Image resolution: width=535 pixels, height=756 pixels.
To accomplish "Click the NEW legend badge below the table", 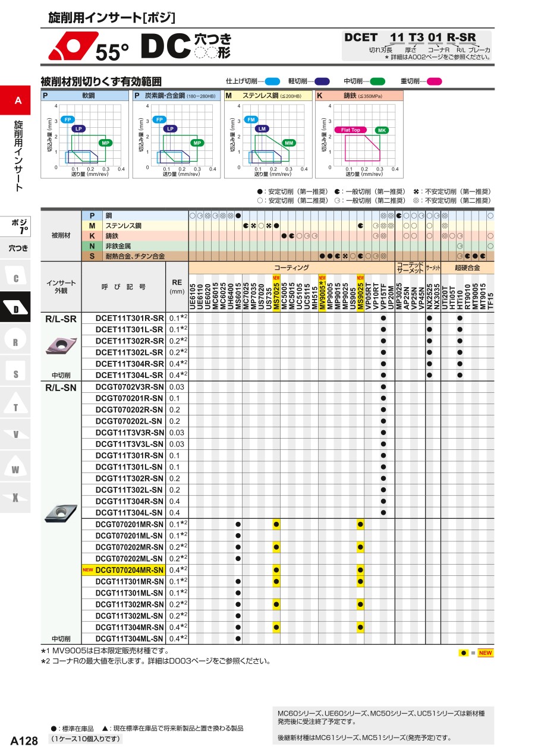I will coord(486,653).
